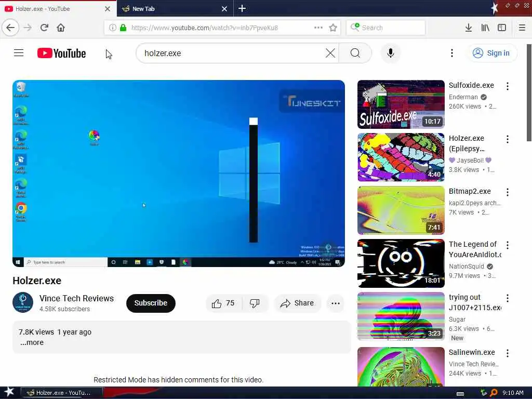
Task: Open the browser application menu
Action: 522,28
